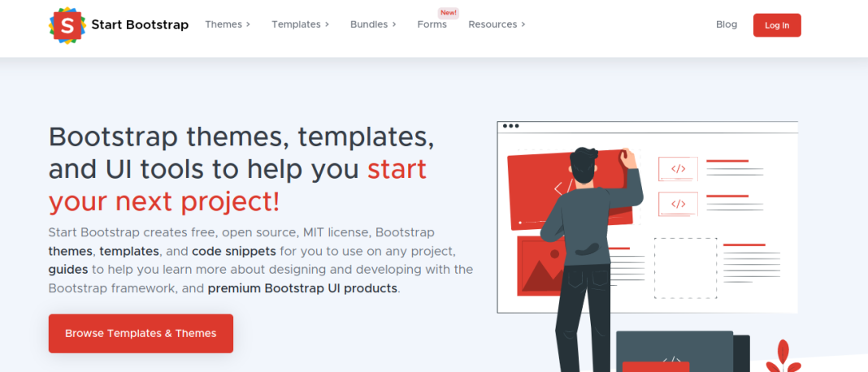
Task: Click the upper code tag box in illustration
Action: [678, 169]
